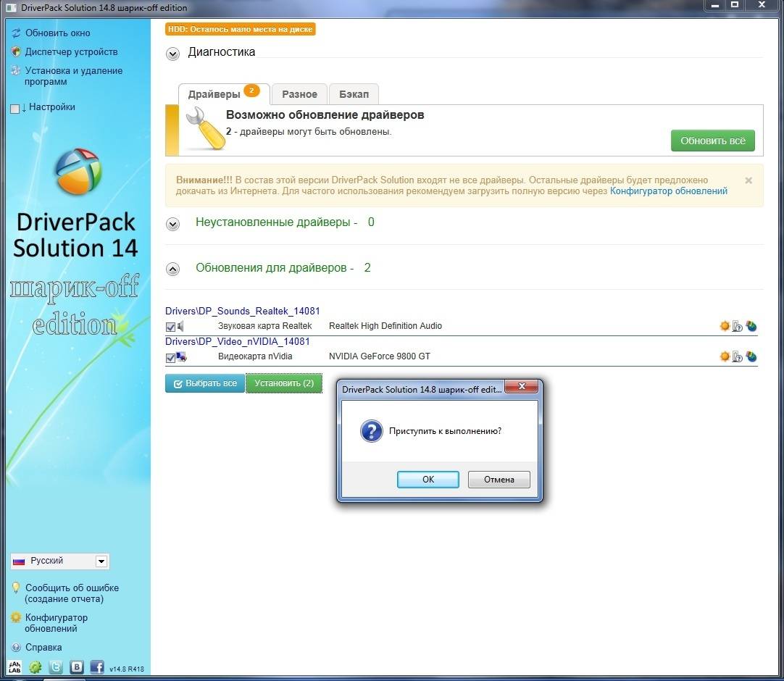Open the Twitter icon link
The height and width of the screenshot is (681, 784).
(56, 667)
